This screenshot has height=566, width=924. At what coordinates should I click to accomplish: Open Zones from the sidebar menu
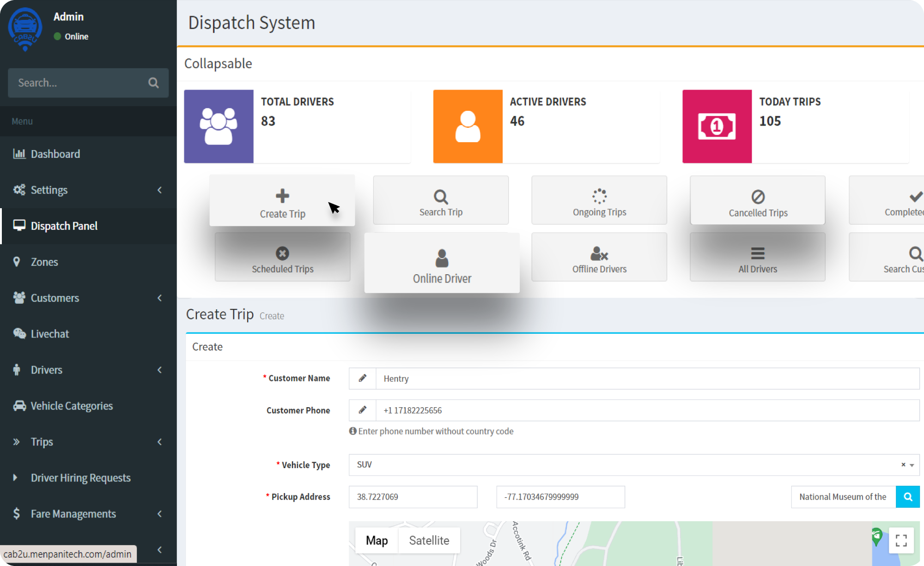click(44, 262)
